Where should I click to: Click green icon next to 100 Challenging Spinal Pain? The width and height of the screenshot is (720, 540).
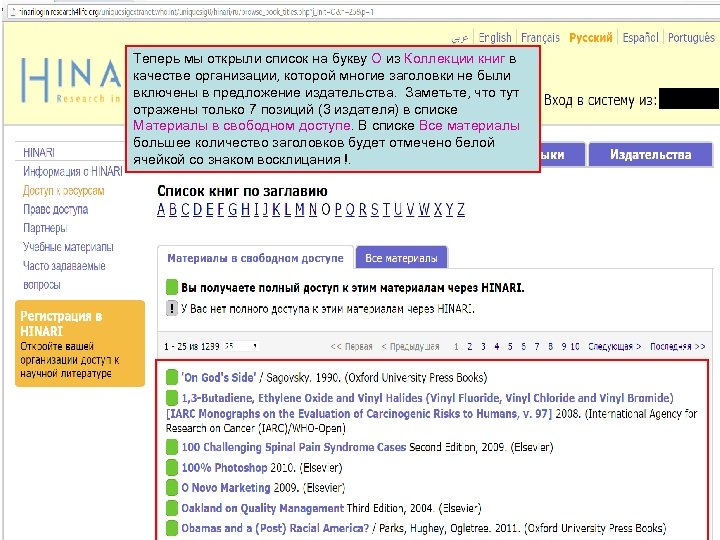point(172,447)
